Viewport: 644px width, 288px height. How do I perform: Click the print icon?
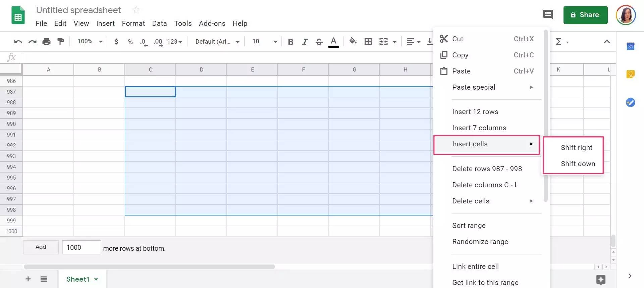tap(46, 42)
